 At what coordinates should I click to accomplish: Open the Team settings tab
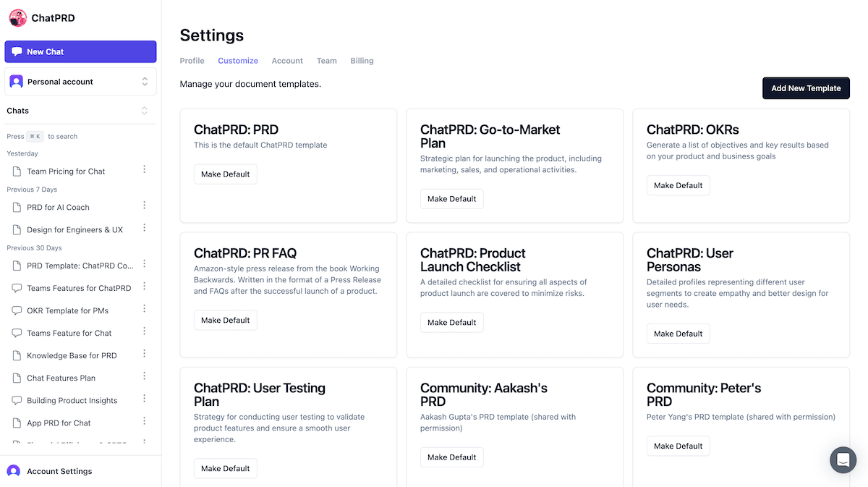326,61
